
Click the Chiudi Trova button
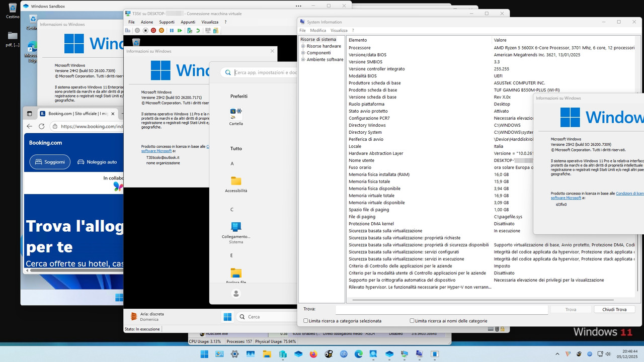pyautogui.click(x=614, y=310)
